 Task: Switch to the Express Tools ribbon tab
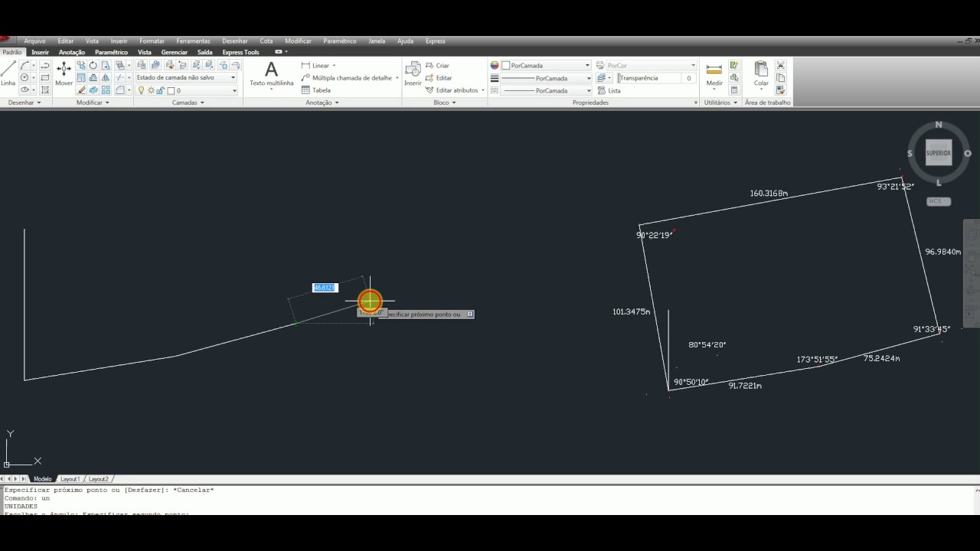pos(240,52)
